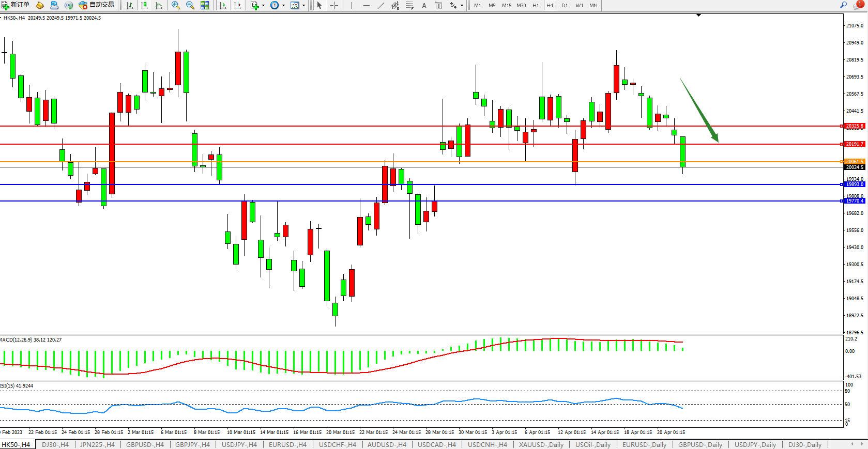The width and height of the screenshot is (868, 449).
Task: Select the crosshair tool
Action: coord(334,5)
